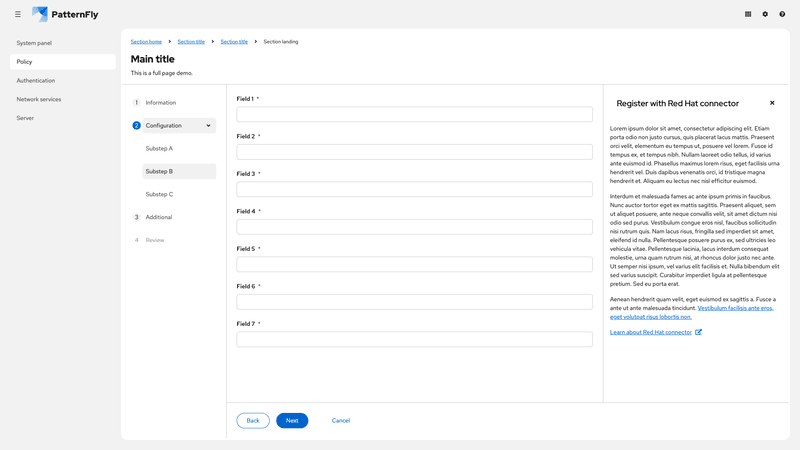Open settings gear icon in header
This screenshot has height=450, width=800.
[x=765, y=14]
